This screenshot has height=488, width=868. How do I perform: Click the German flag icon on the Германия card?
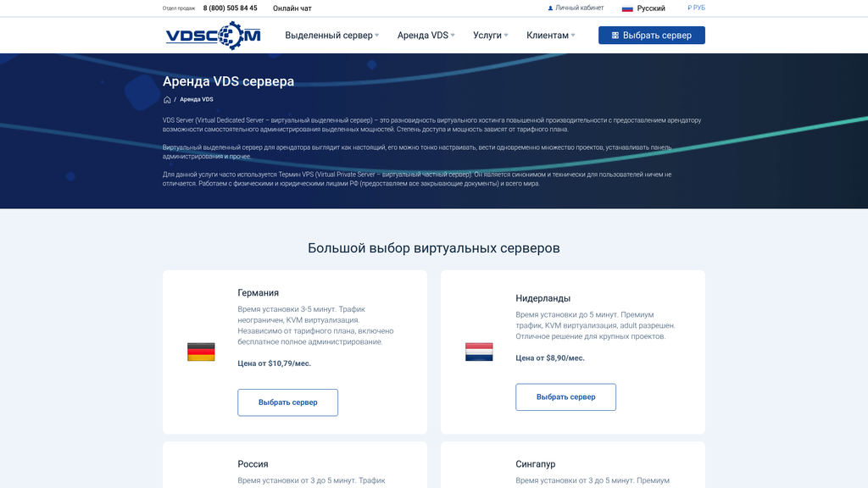pos(201,352)
